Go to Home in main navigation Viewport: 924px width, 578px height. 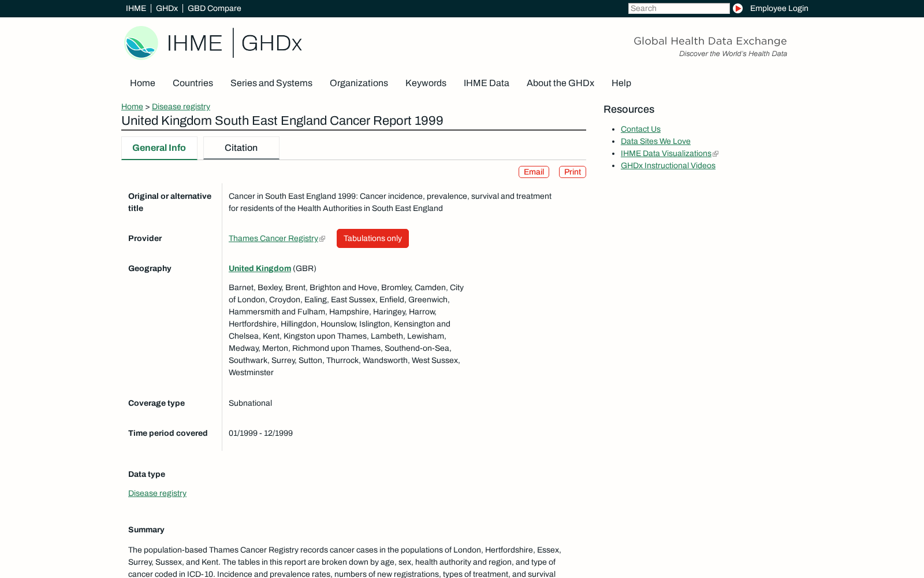pos(143,83)
